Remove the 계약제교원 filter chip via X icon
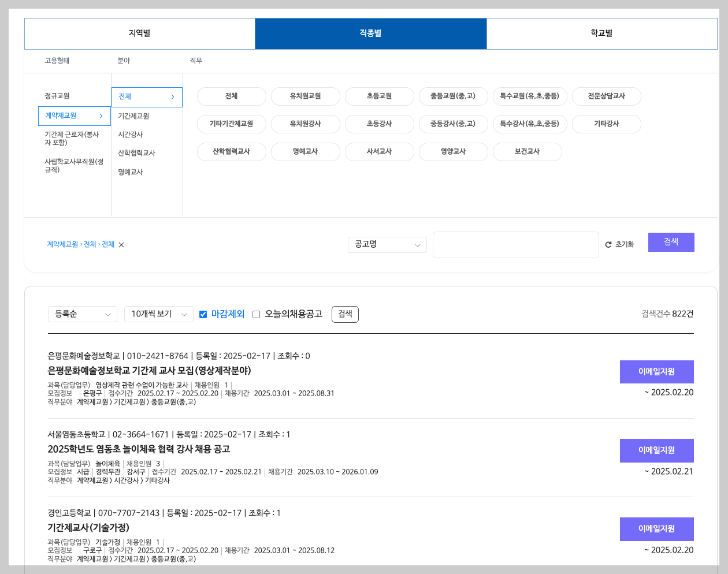 [x=121, y=245]
